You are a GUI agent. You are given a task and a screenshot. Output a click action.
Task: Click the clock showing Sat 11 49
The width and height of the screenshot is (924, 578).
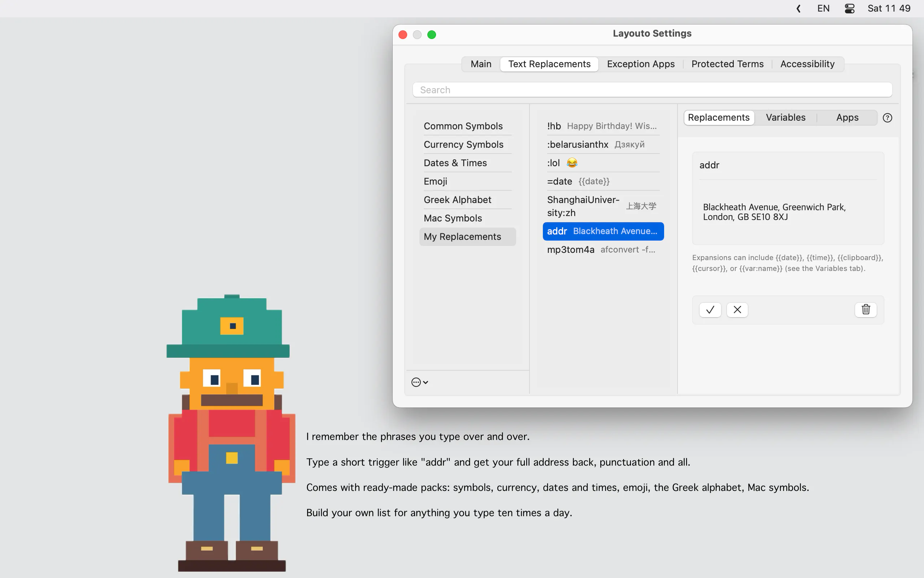pyautogui.click(x=889, y=8)
